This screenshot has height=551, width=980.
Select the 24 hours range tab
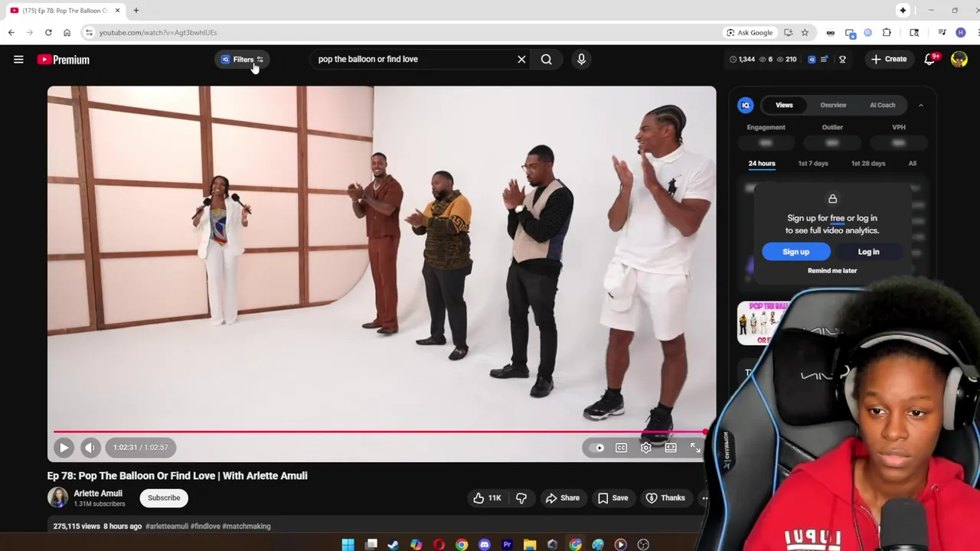[x=762, y=164]
